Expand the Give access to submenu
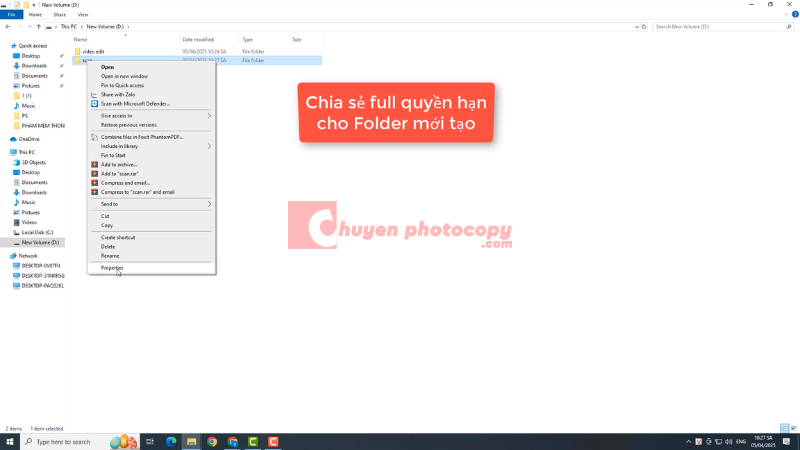This screenshot has width=800, height=450. pos(151,116)
